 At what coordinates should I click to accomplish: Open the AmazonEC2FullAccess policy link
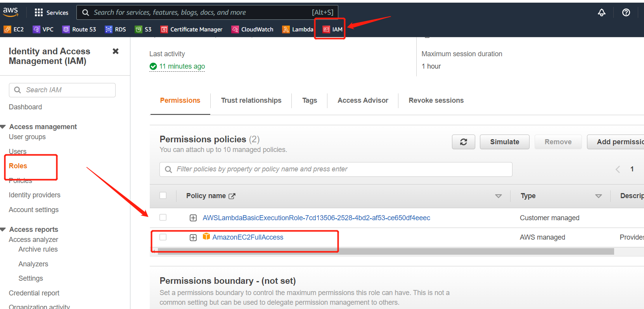(x=248, y=237)
